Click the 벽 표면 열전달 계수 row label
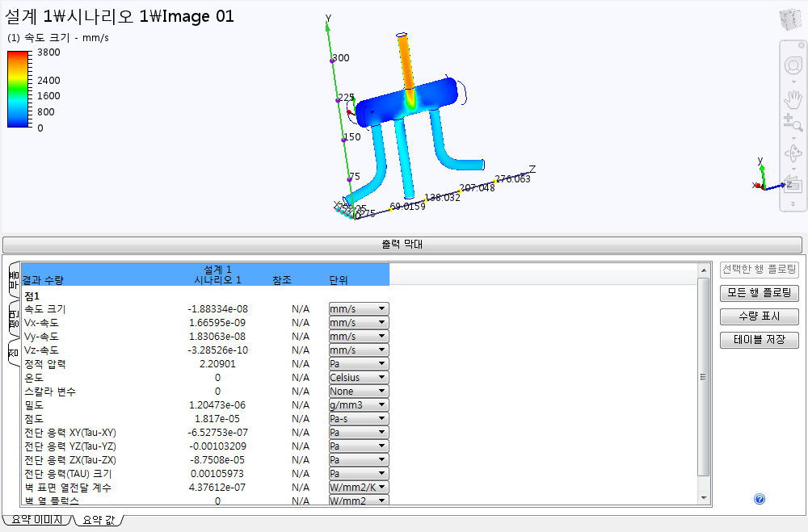808x532 pixels. pyautogui.click(x=68, y=488)
